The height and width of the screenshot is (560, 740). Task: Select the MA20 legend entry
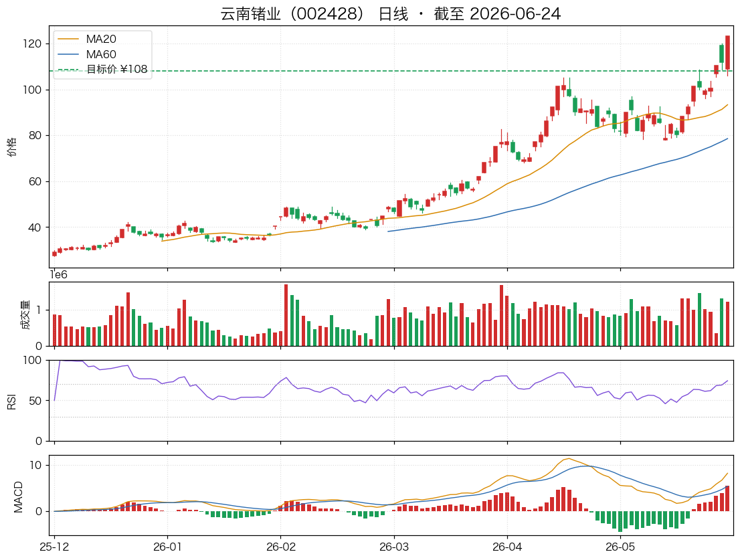pos(101,39)
